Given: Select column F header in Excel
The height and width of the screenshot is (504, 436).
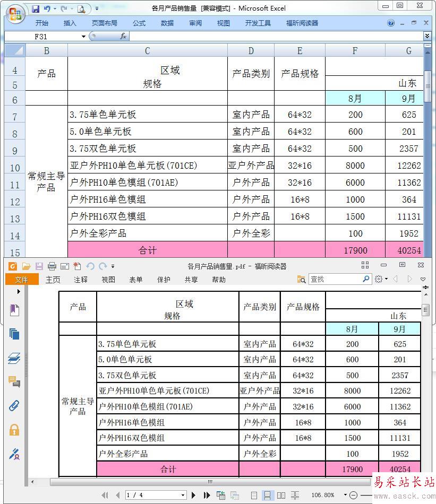Looking at the screenshot, I should pyautogui.click(x=355, y=51).
